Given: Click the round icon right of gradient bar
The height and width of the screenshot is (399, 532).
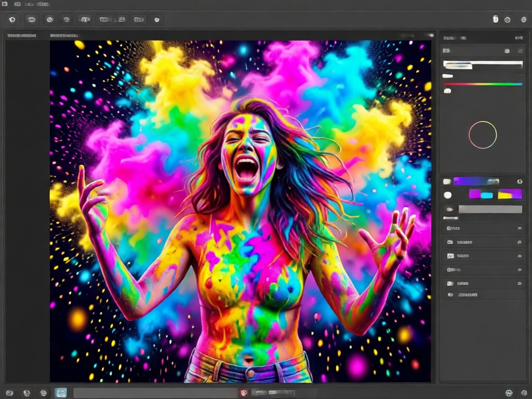Looking at the screenshot, I should [x=520, y=181].
